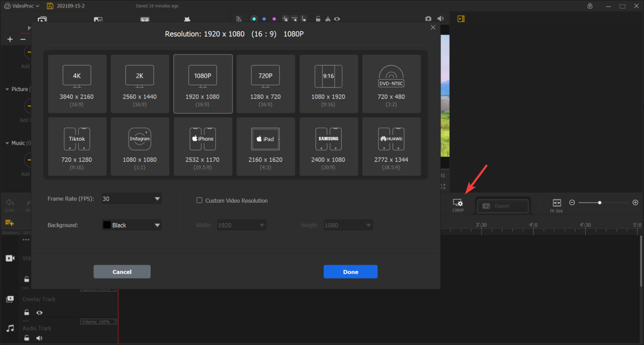Toggle the top toolbar unlock icon
This screenshot has height=345, width=644.
pyautogui.click(x=318, y=19)
